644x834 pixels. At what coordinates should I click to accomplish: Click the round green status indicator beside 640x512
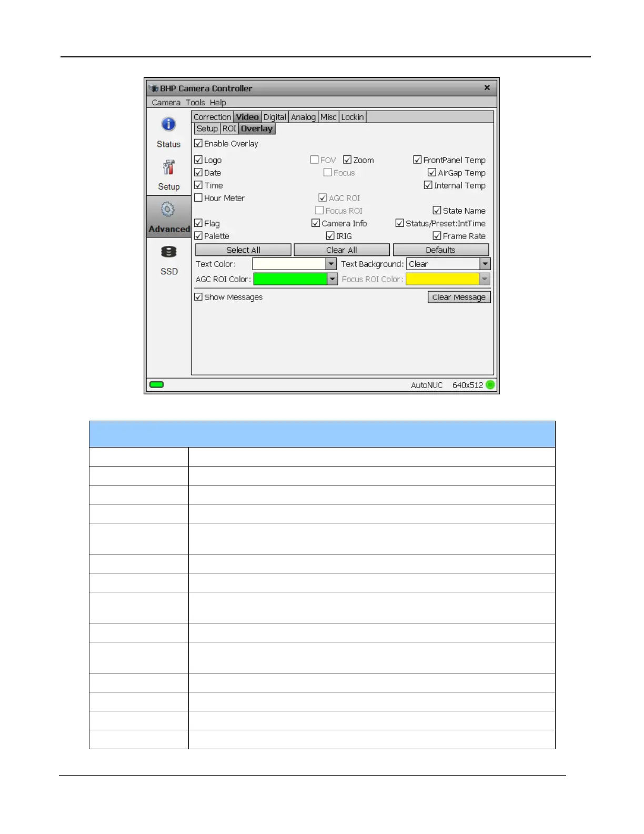[x=490, y=385]
